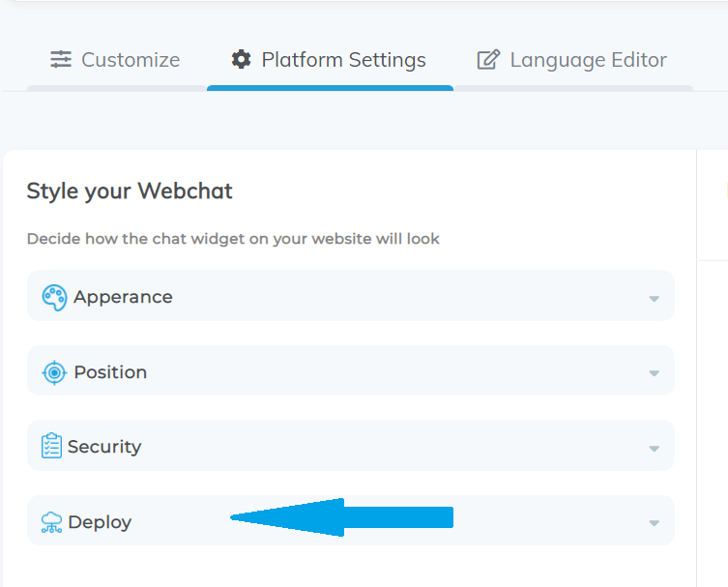Click the Apperance palette icon
The width and height of the screenshot is (728, 587).
(54, 298)
